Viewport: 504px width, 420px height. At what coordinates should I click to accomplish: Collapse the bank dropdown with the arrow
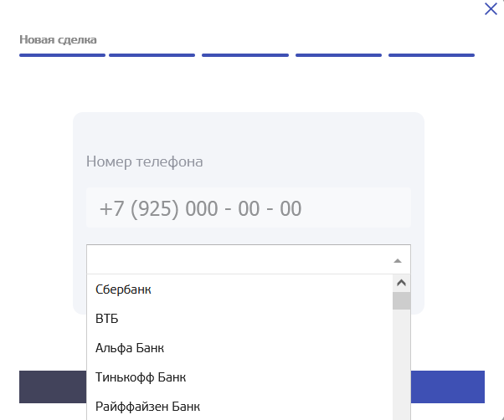[x=398, y=261]
